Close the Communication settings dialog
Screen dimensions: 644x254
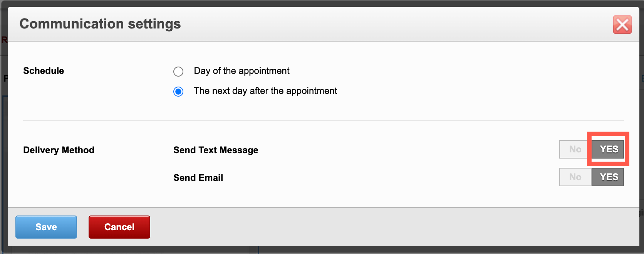[x=622, y=25]
